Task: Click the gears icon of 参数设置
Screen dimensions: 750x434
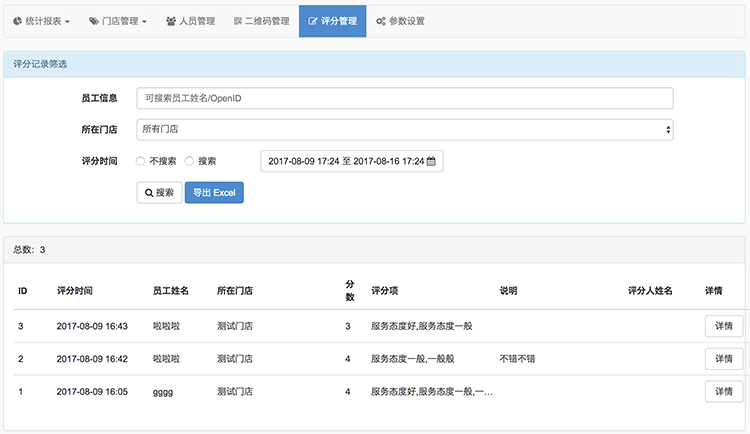Action: coord(381,21)
